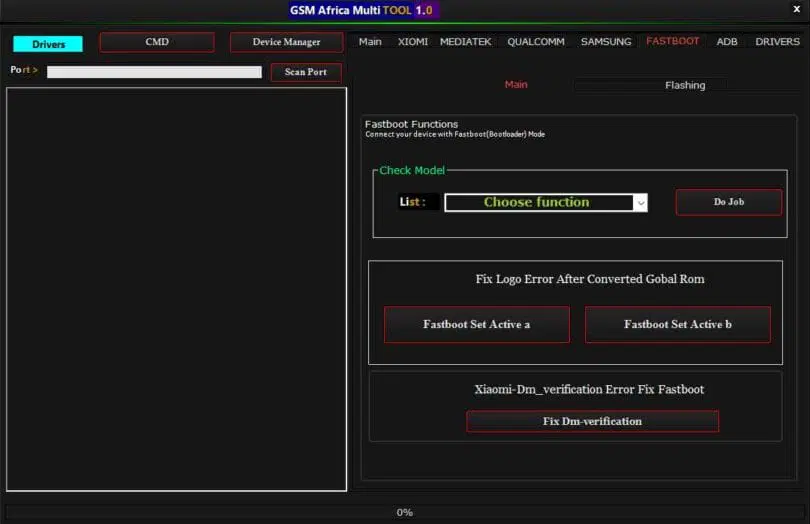Click the Drivers button in cyan

click(48, 44)
